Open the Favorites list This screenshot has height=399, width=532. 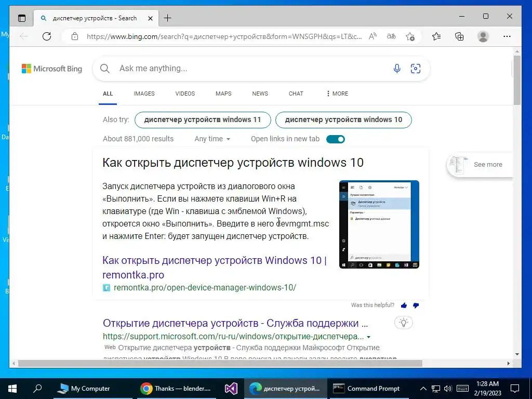click(x=436, y=36)
